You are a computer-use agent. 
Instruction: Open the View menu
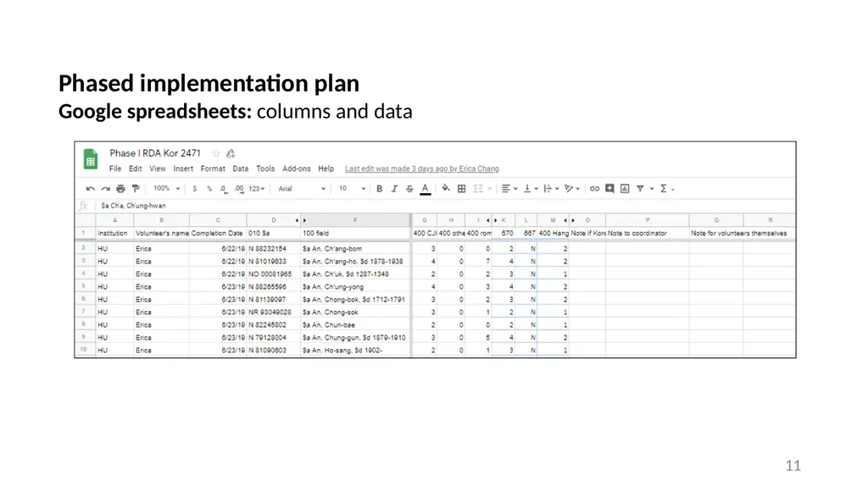[157, 169]
